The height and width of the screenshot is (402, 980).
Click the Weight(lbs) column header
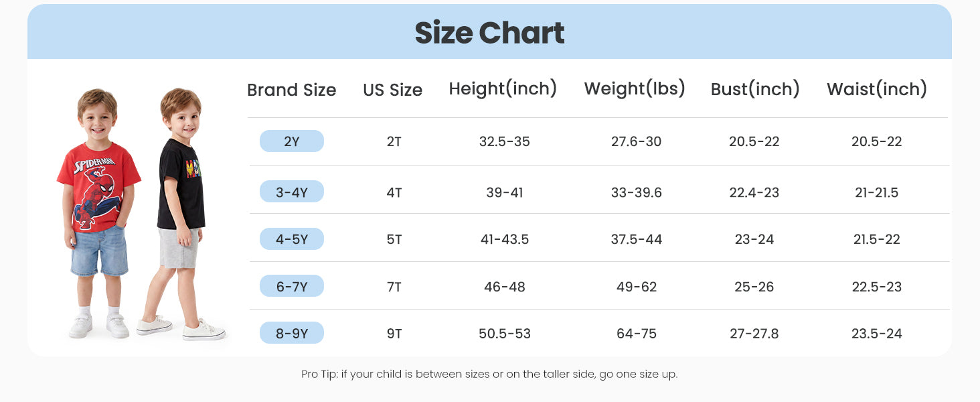click(635, 88)
